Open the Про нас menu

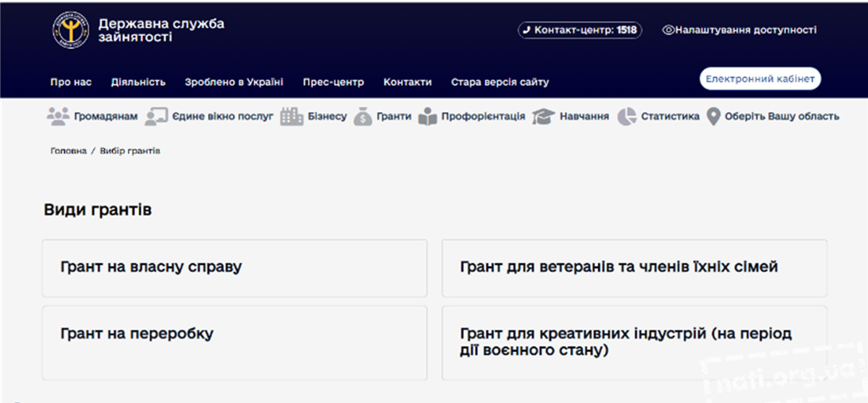coord(71,82)
